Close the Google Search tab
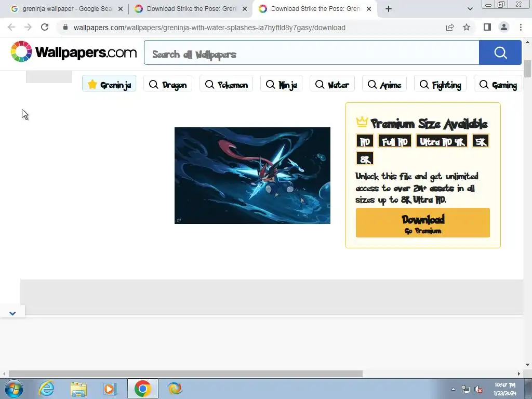 tap(121, 9)
